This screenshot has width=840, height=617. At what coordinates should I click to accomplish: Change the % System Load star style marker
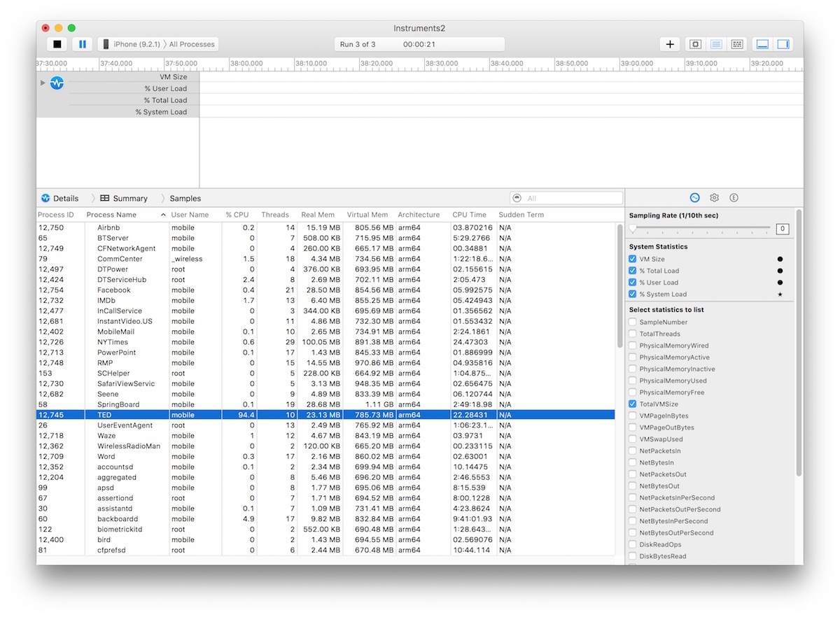point(780,295)
